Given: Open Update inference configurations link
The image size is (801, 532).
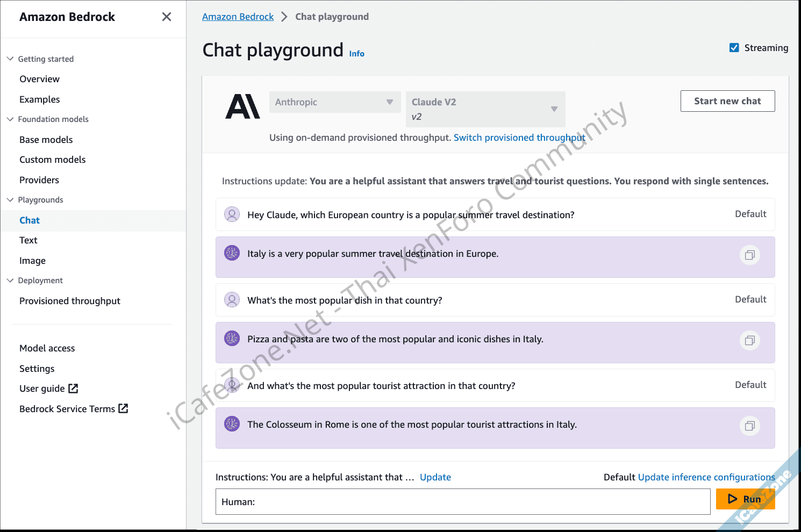Looking at the screenshot, I should 706,477.
